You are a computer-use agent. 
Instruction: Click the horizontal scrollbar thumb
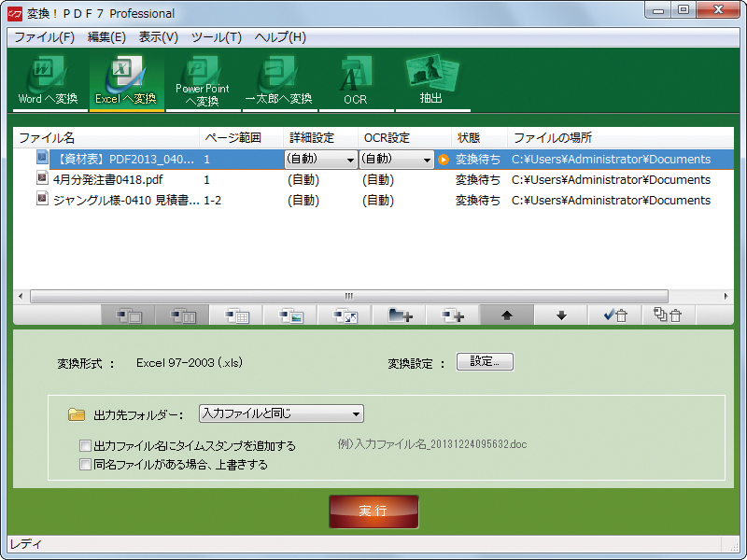coord(349,296)
